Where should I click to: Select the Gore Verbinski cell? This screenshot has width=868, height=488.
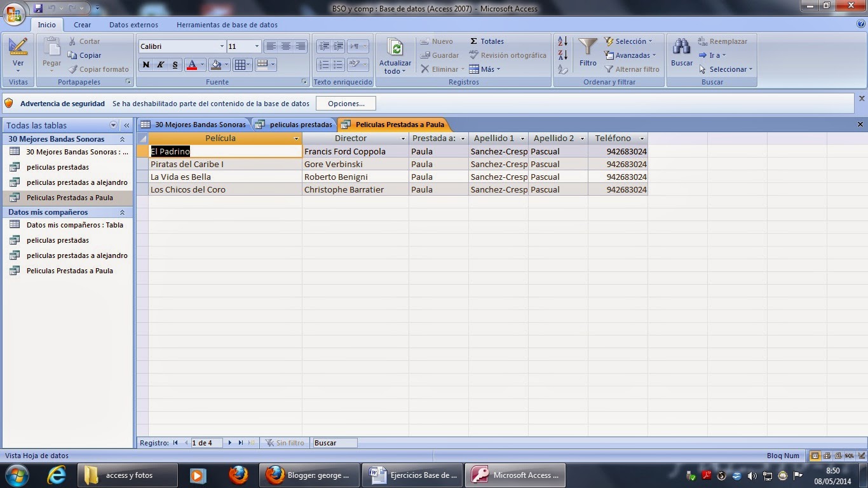coord(355,164)
